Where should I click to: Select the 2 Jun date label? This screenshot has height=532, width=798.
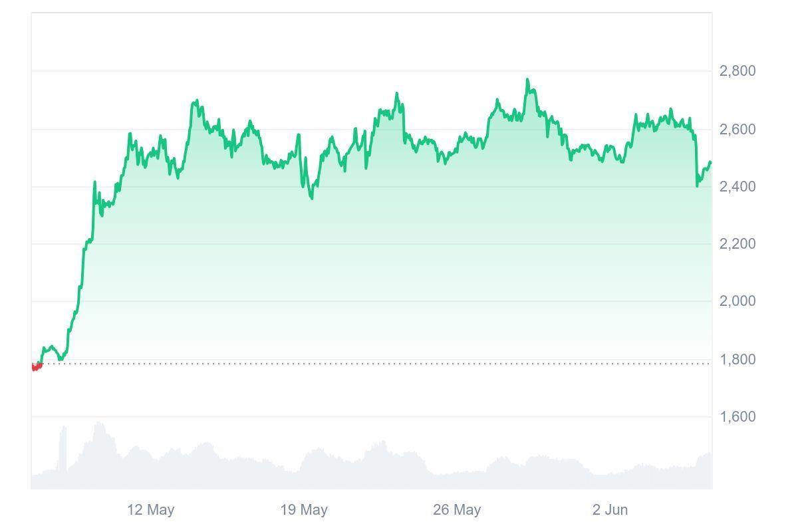pyautogui.click(x=610, y=510)
